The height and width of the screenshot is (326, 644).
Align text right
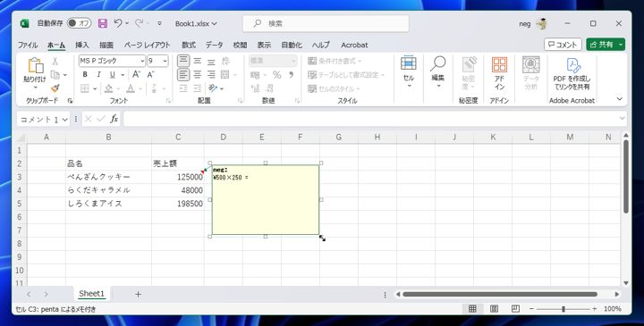tap(211, 75)
